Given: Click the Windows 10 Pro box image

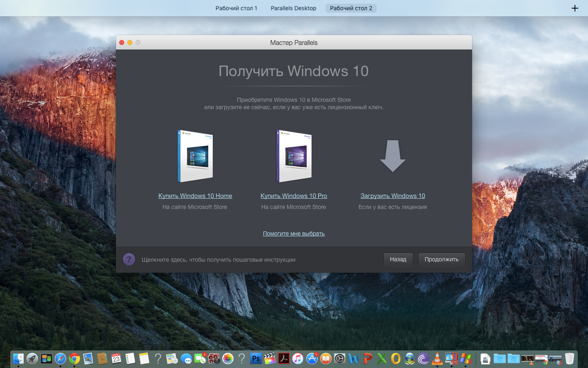Looking at the screenshot, I should pos(294,156).
